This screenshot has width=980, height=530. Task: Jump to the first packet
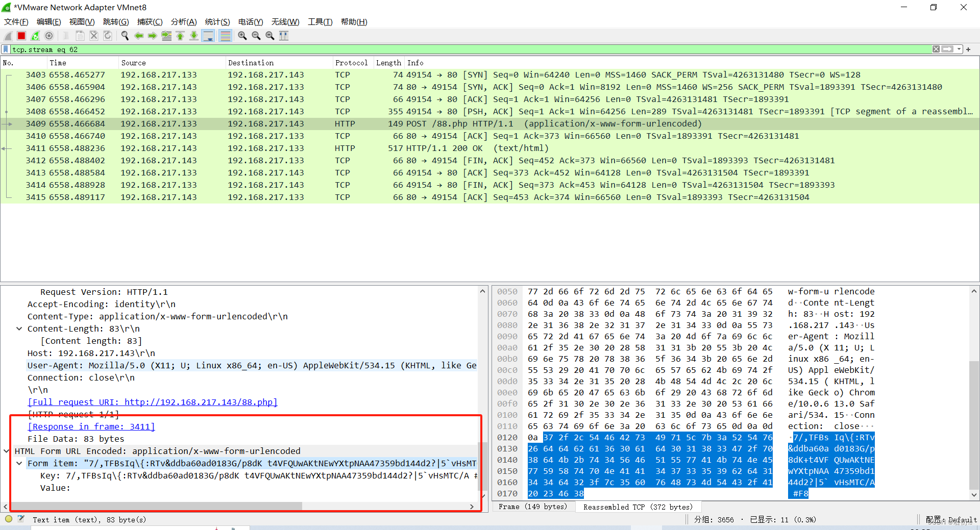(180, 36)
